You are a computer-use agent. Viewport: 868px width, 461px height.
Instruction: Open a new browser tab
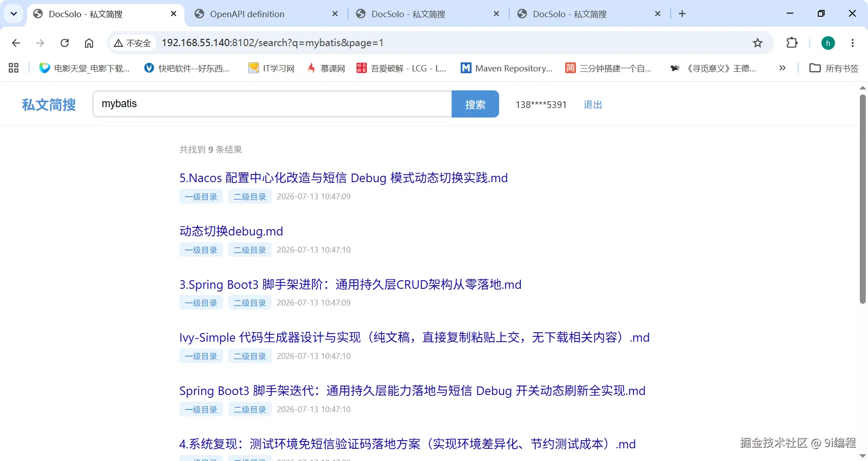click(682, 14)
